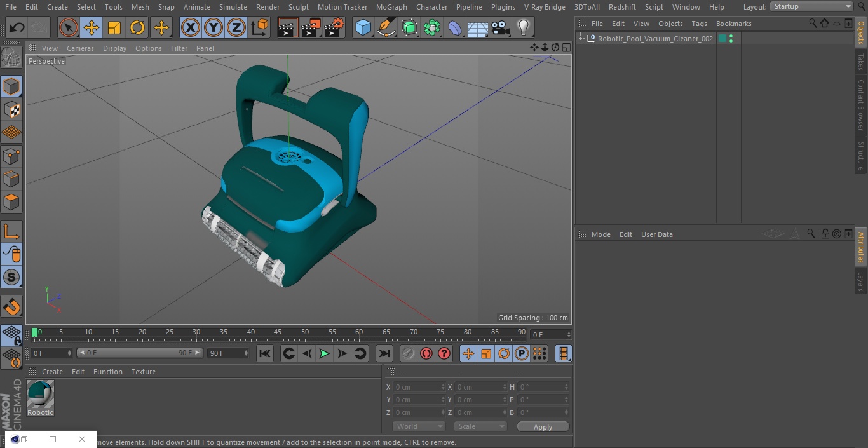
Task: Open material manager Texture menu
Action: click(143, 372)
